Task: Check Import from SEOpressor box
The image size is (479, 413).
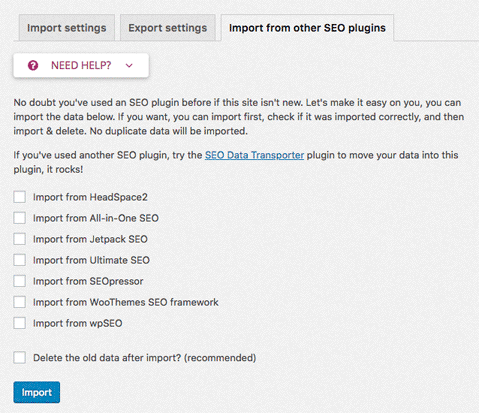Action: (20, 281)
